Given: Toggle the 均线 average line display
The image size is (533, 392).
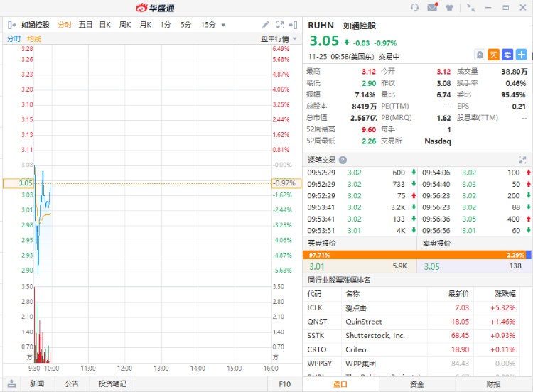Looking at the screenshot, I should (x=34, y=39).
